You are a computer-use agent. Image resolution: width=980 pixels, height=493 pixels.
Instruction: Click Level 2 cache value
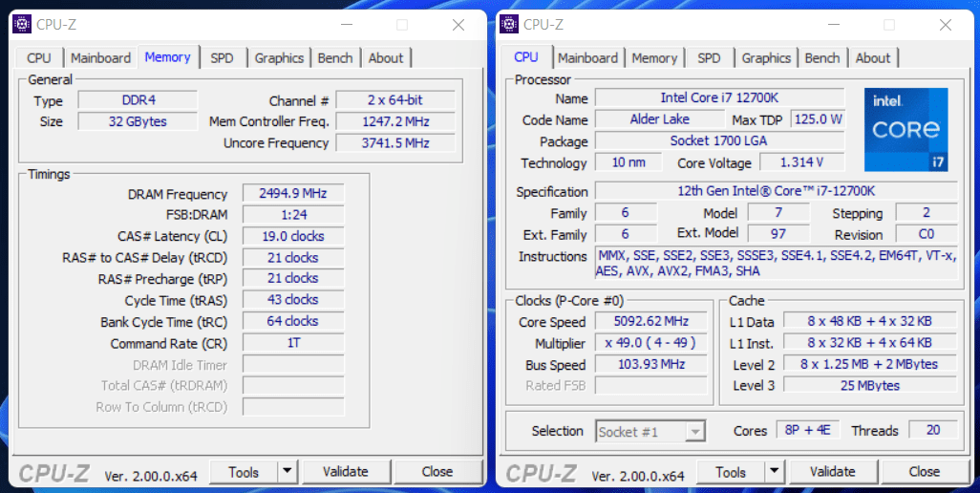tap(870, 364)
